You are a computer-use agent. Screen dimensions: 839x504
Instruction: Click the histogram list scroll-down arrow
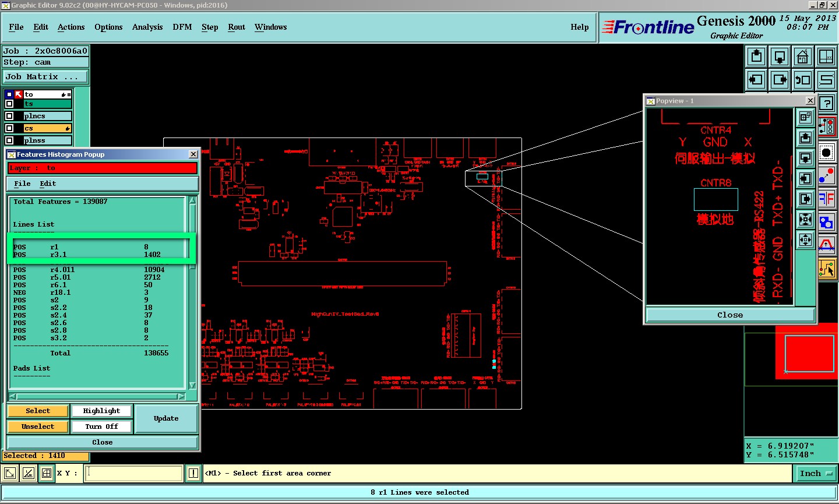pos(193,385)
